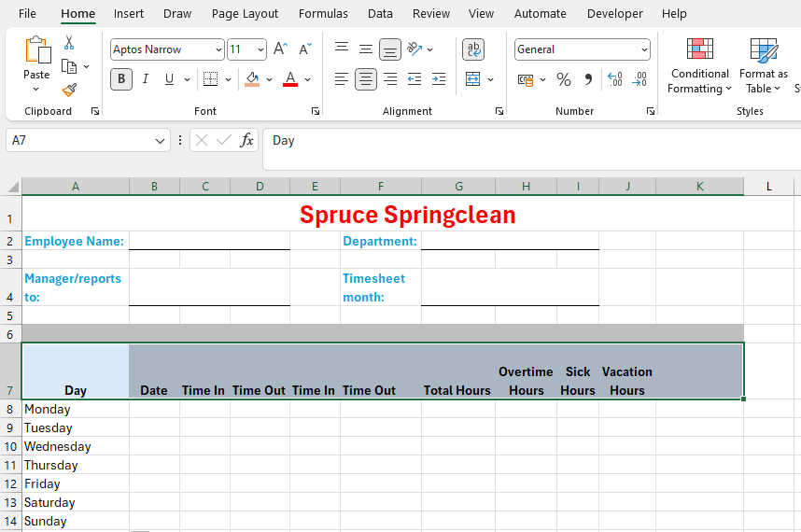Image resolution: width=801 pixels, height=532 pixels.
Task: Click the Comma Style icon
Action: [x=588, y=79]
